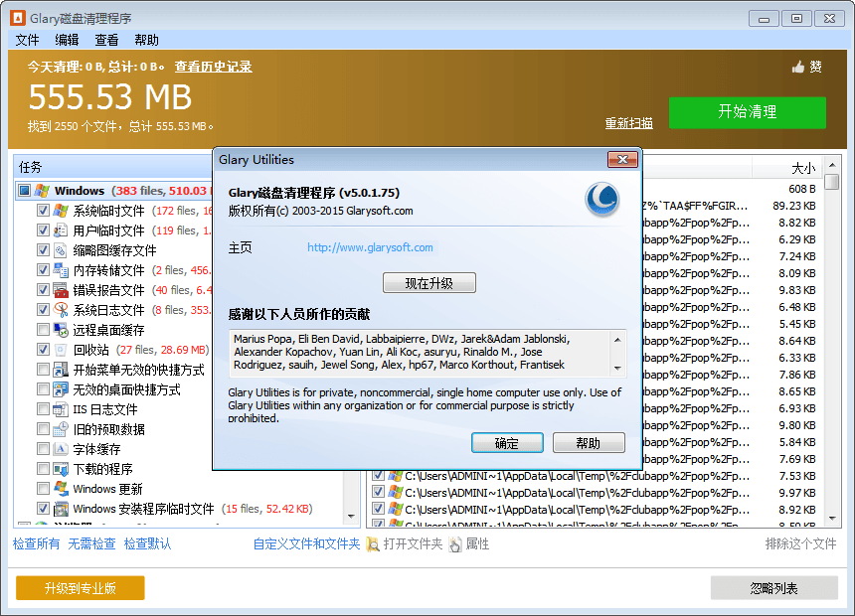
Task: Uncheck the 内存转储文件 checkbox
Action: pyautogui.click(x=43, y=270)
